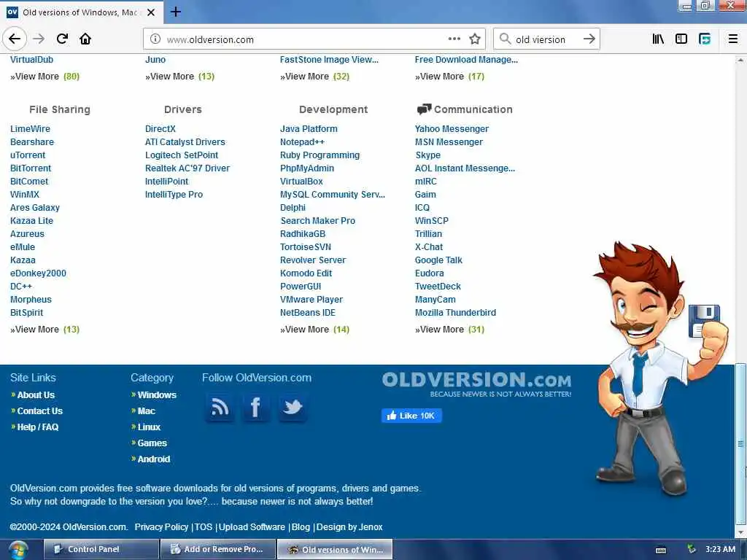Submit search with arrow button
Image resolution: width=747 pixels, height=560 pixels.
click(589, 39)
